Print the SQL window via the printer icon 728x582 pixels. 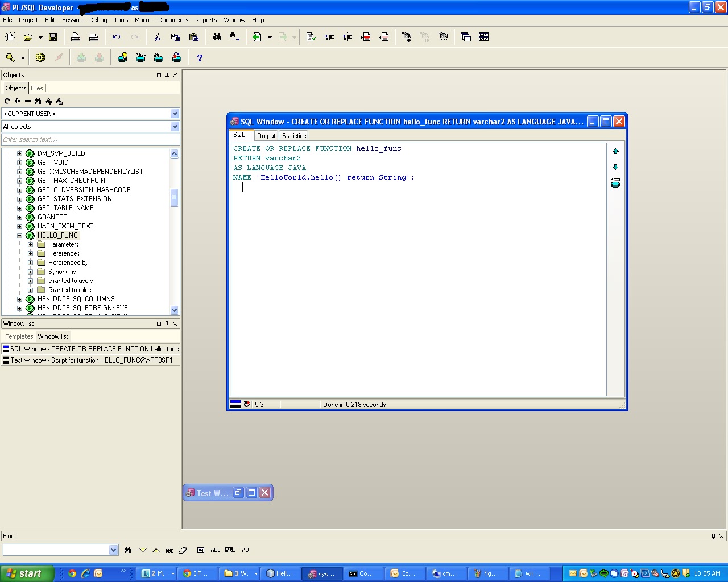coord(75,36)
